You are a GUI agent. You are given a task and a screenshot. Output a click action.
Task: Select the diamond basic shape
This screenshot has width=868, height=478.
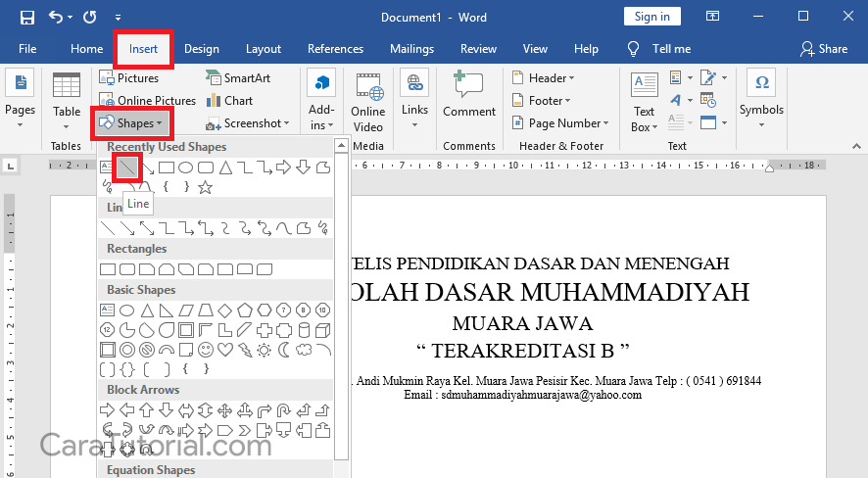click(x=224, y=311)
